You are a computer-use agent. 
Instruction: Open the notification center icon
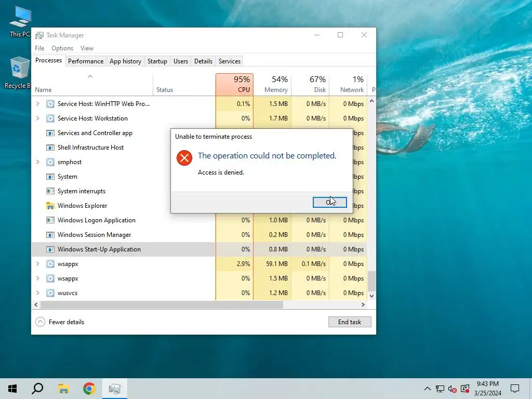(515, 389)
